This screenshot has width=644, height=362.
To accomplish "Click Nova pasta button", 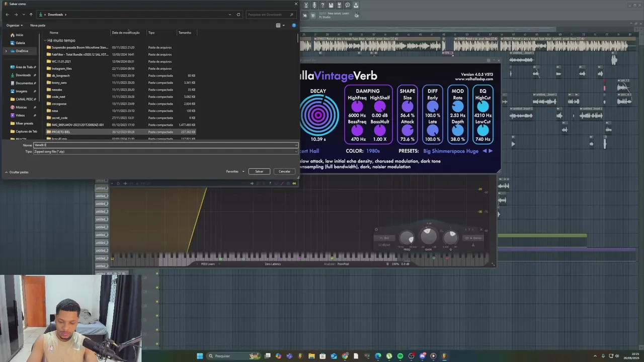I will coord(38,25).
